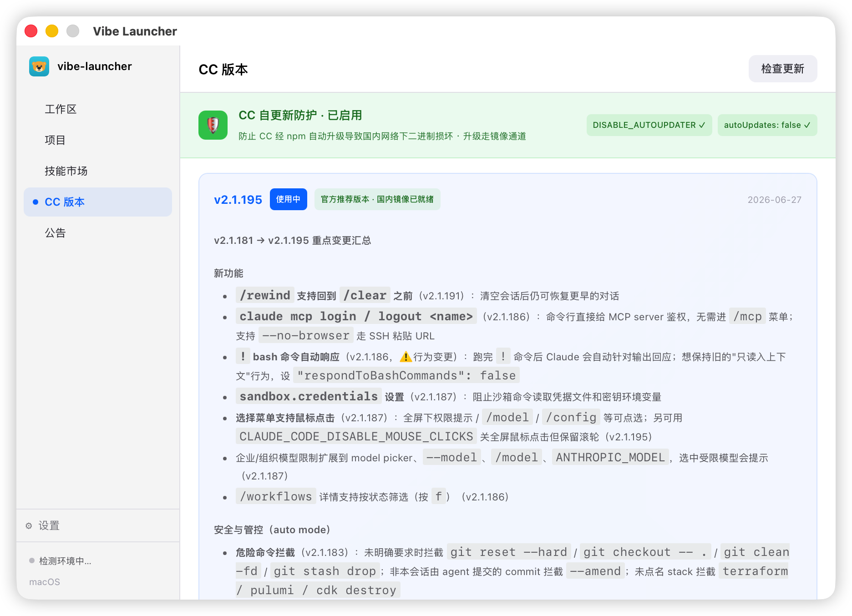Click the 检测环境中... status text
852x616 pixels.
click(x=65, y=561)
